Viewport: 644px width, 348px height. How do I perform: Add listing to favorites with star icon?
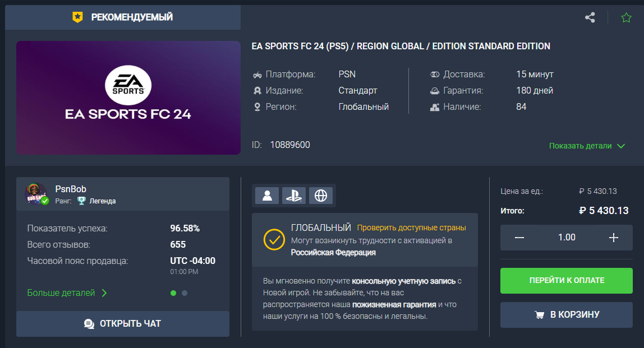click(x=626, y=17)
